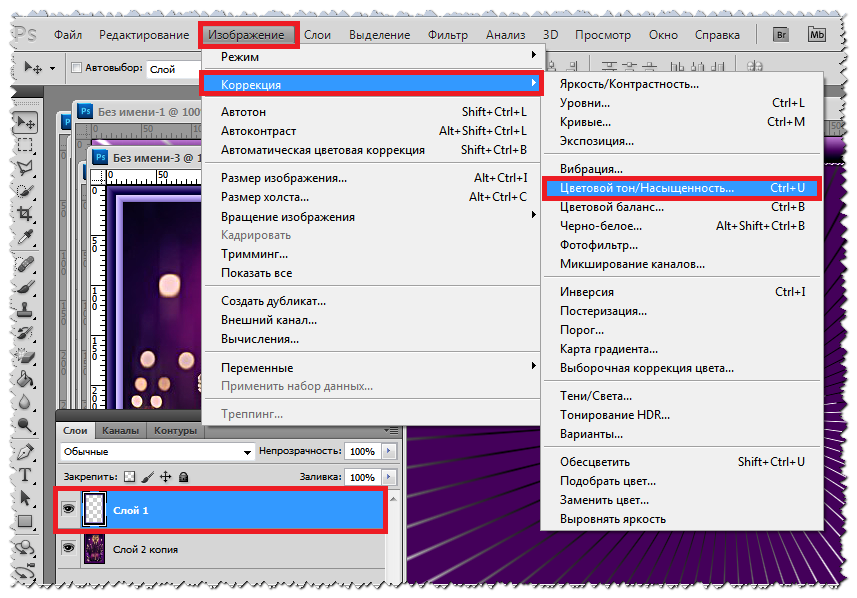Screen dimensions: 857x598
Task: Choose Автотон from the menu
Action: (371, 112)
